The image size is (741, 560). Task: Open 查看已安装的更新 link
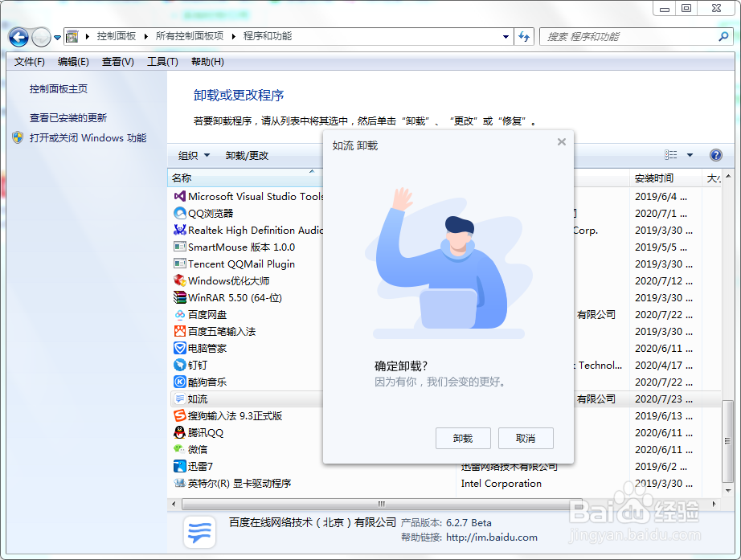coord(68,117)
